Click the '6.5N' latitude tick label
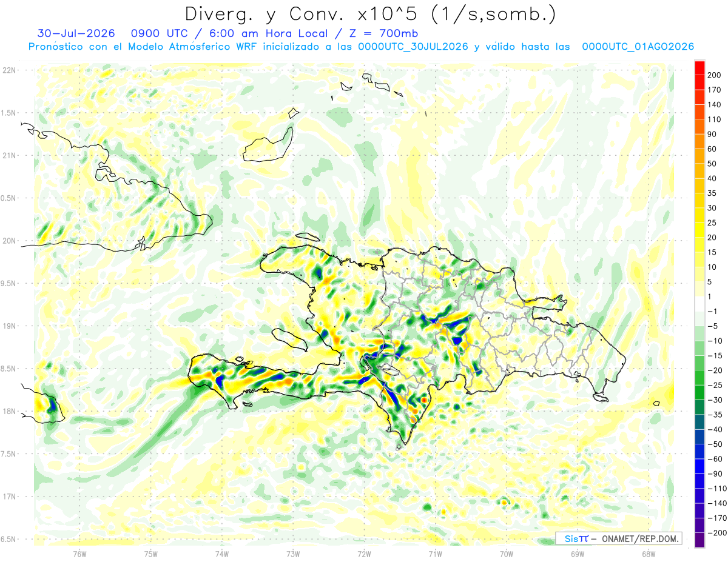The height and width of the screenshot is (562, 728). click(x=9, y=539)
